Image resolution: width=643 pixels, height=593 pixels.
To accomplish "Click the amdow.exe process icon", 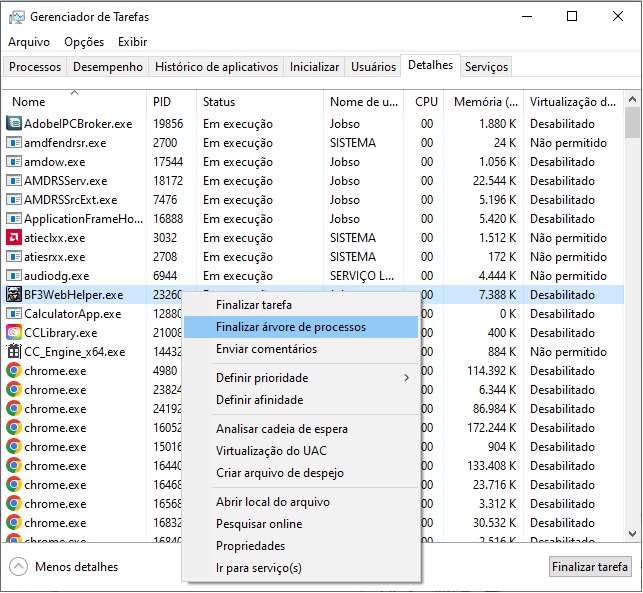I will pyautogui.click(x=14, y=162).
